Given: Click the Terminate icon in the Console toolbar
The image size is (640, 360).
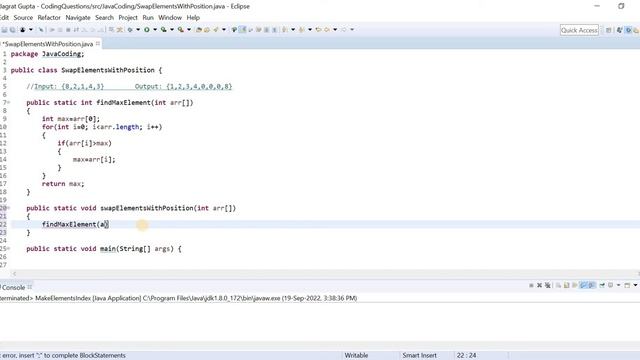Looking at the screenshot, I should (531, 285).
